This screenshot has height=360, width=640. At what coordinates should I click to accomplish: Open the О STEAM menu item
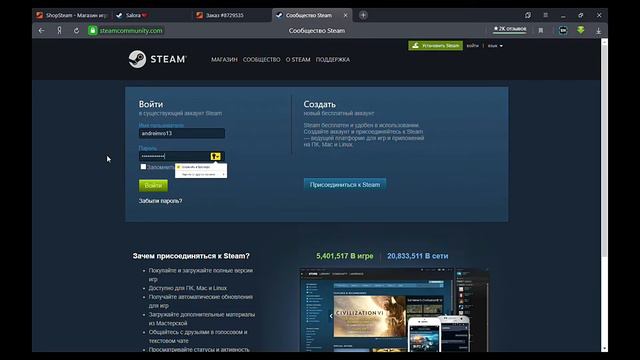pos(298,60)
